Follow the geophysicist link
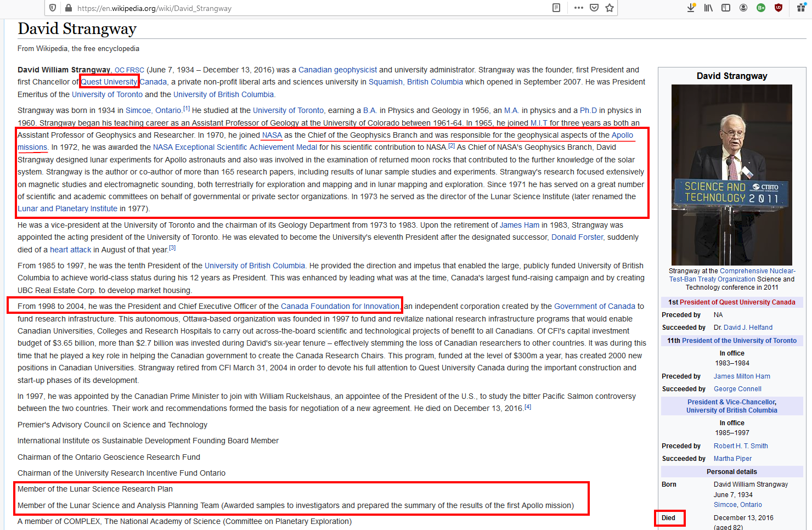The height and width of the screenshot is (530, 812). coord(356,70)
